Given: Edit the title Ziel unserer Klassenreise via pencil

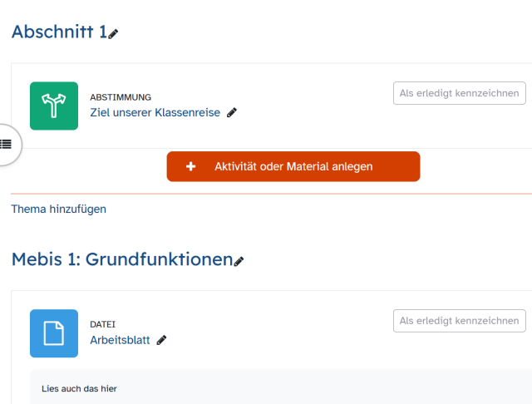Looking at the screenshot, I should [x=232, y=113].
